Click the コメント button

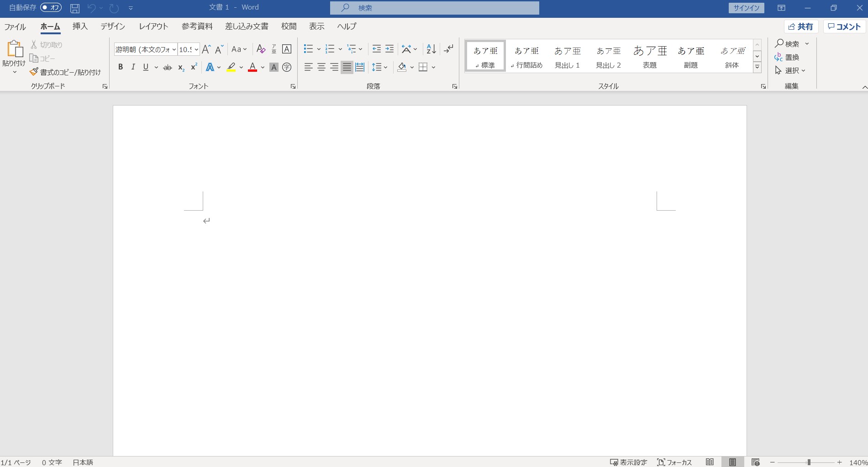click(845, 27)
